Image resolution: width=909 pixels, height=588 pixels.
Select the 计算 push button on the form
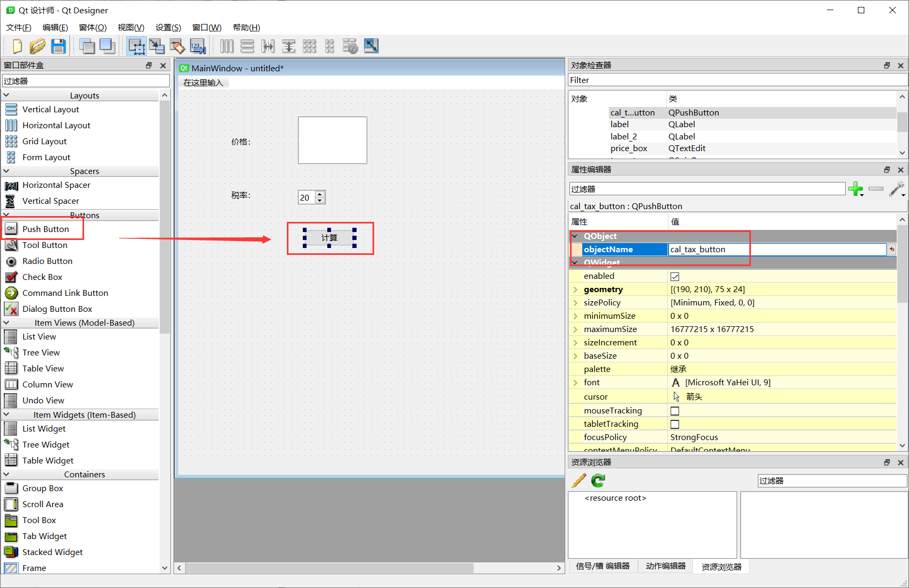(x=330, y=238)
